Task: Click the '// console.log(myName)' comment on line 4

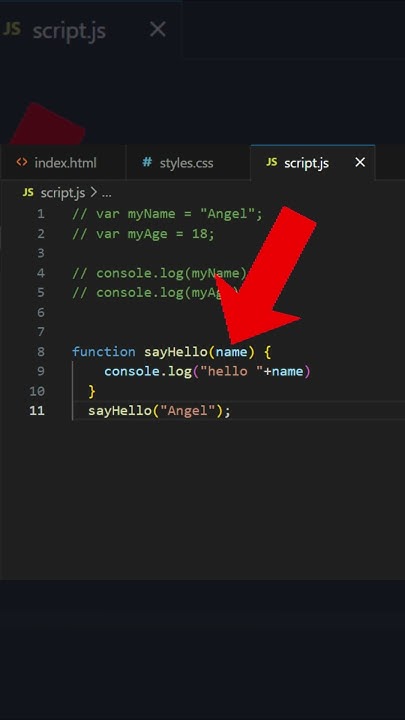Action: (x=159, y=273)
